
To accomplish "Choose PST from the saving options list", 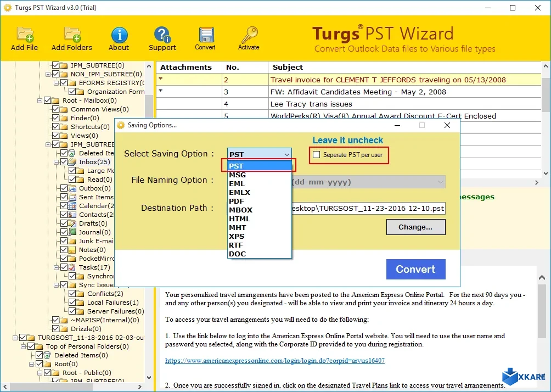I will coord(260,166).
